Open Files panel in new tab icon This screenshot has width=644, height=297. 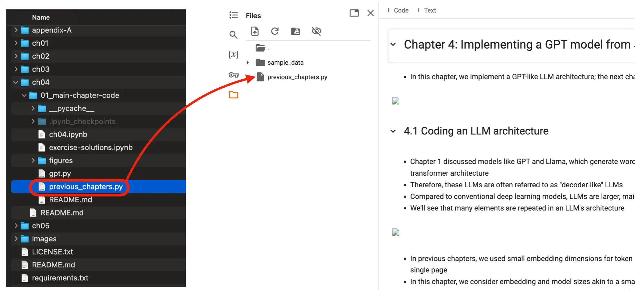point(354,13)
